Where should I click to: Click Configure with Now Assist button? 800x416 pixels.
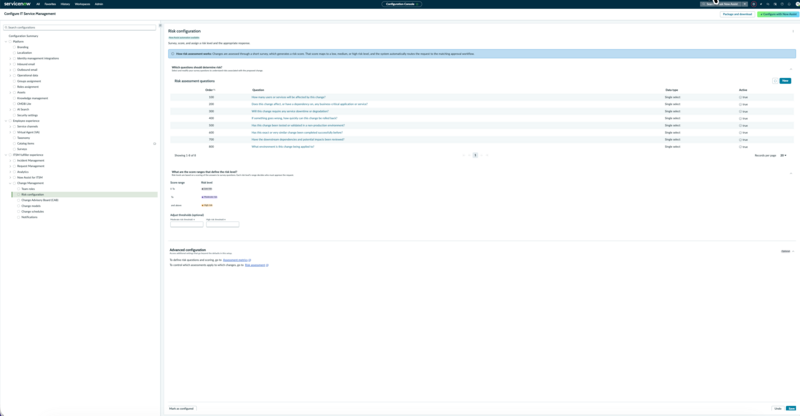[779, 14]
